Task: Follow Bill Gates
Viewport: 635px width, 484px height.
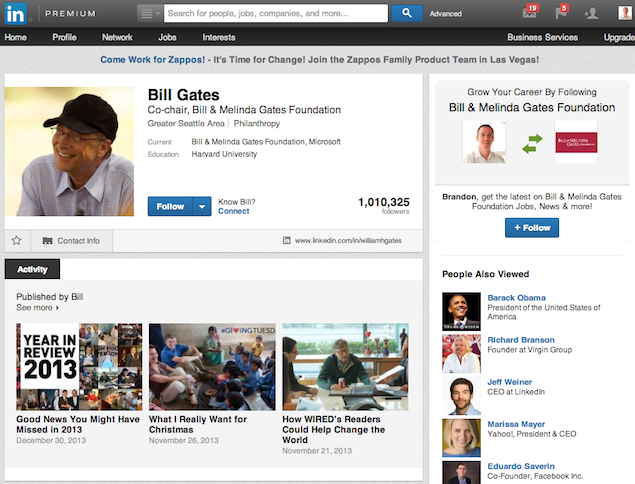Action: coord(170,207)
